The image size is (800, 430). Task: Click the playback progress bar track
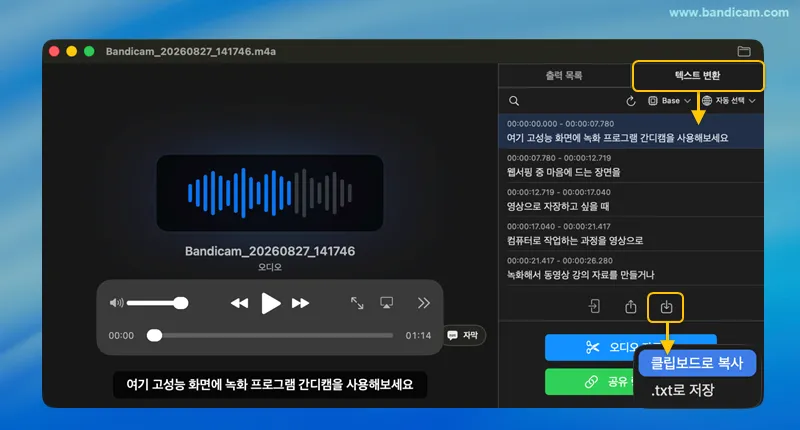coord(270,336)
